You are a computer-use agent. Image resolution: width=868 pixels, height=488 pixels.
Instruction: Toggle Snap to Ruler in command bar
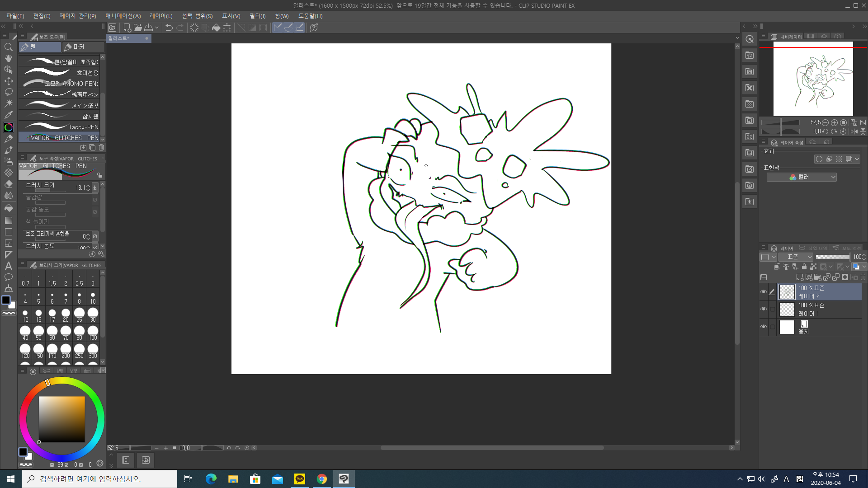[x=278, y=28]
